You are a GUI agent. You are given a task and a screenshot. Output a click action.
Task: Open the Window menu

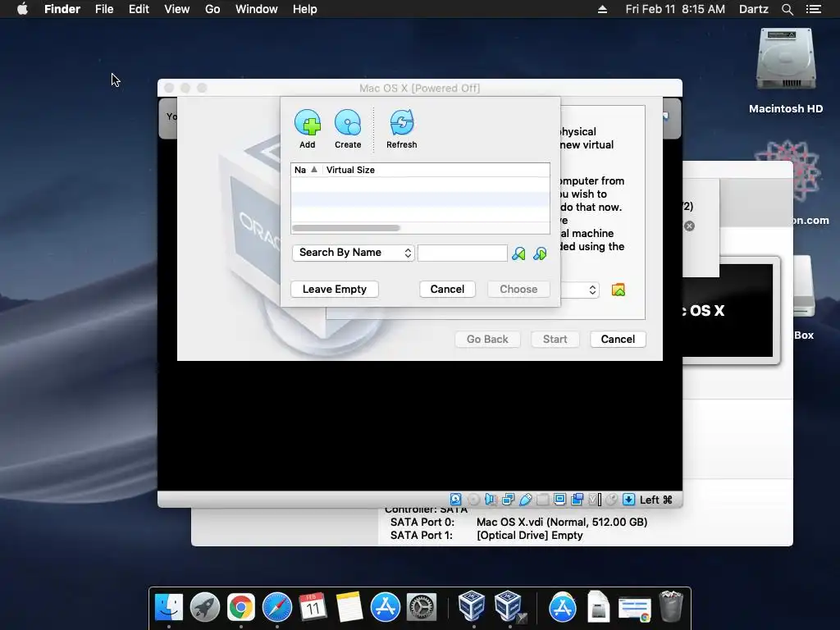click(257, 9)
